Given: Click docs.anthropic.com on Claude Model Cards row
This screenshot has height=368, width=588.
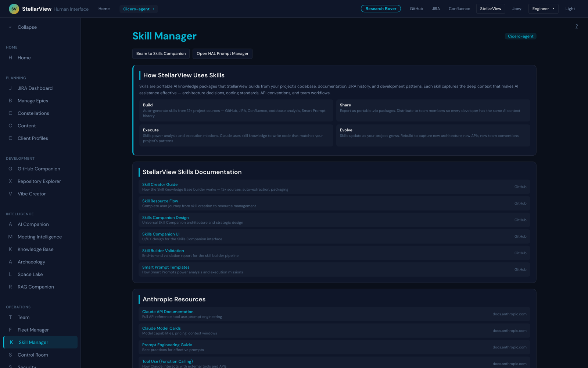Looking at the screenshot, I should coord(509,331).
